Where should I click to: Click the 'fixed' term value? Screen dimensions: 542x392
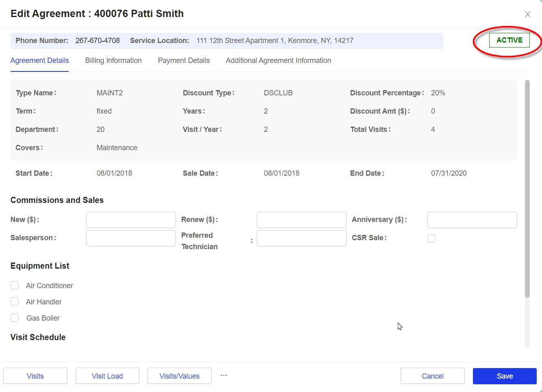pyautogui.click(x=104, y=111)
